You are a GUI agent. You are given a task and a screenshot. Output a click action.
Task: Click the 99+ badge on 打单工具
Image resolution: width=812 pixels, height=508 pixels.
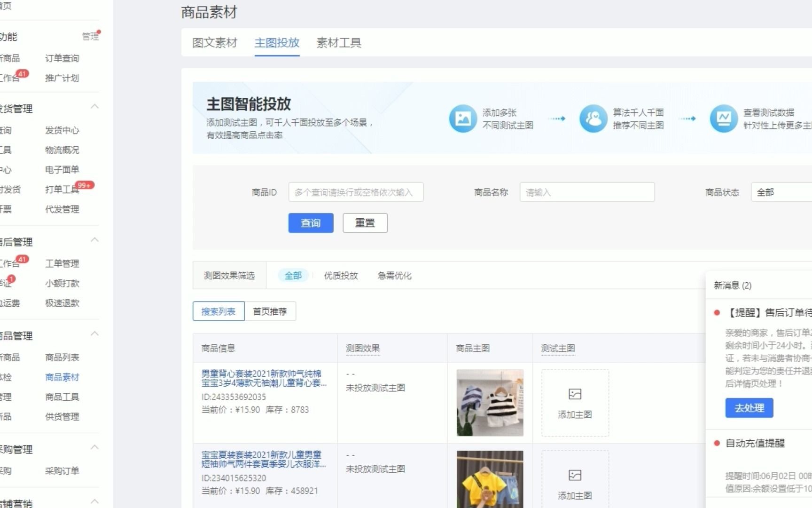tap(85, 185)
